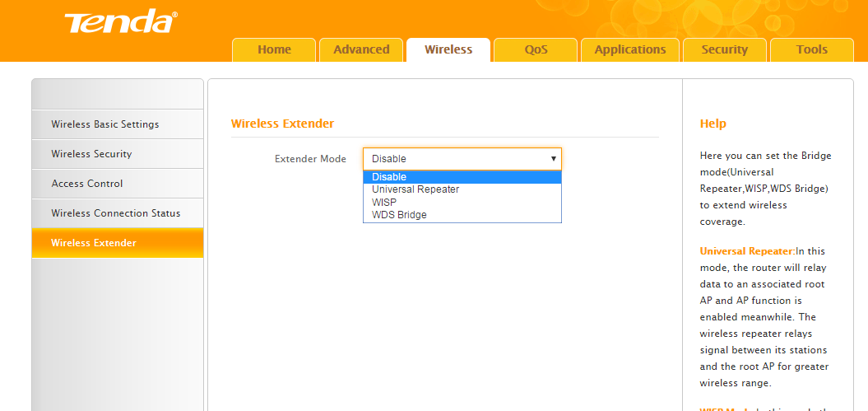The image size is (868, 411).
Task: Choose the WDS Bridge option
Action: pyautogui.click(x=399, y=215)
